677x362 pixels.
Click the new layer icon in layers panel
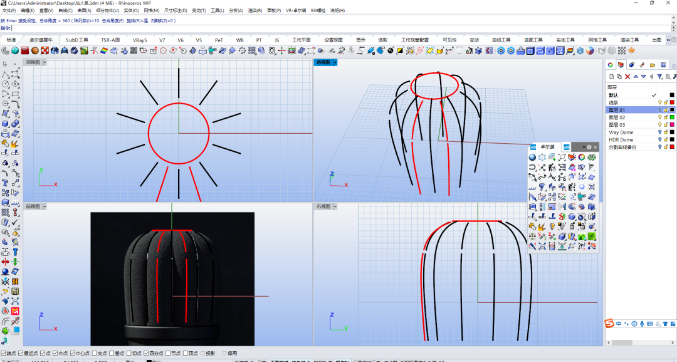(611, 76)
